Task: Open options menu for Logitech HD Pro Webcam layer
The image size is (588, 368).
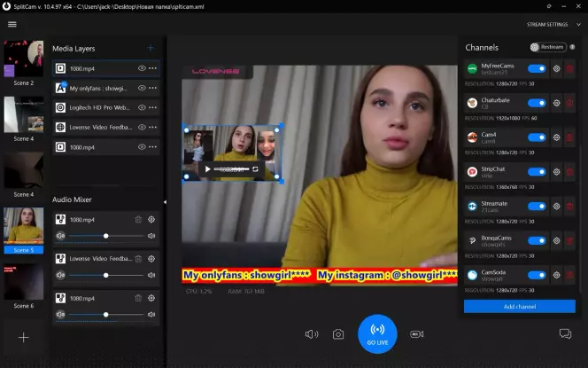Action: click(152, 107)
